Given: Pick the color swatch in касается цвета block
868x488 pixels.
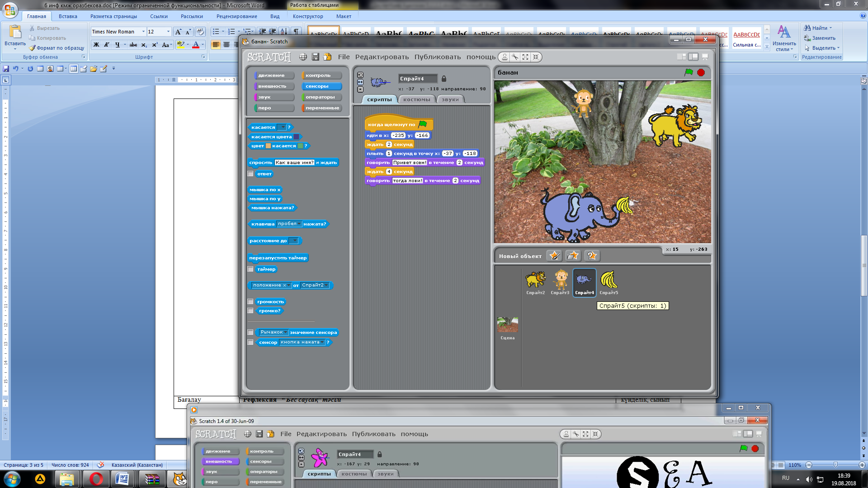Looking at the screenshot, I should click(296, 137).
